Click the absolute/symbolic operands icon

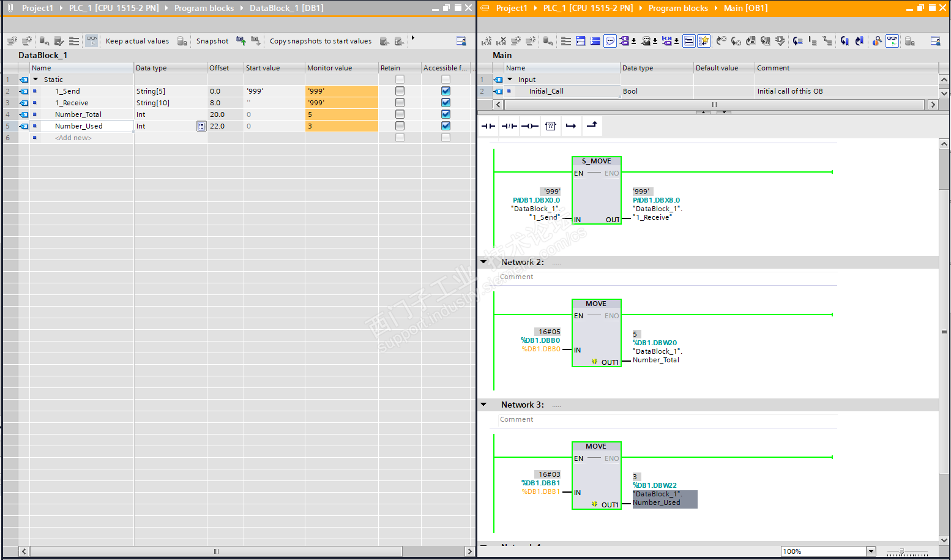pos(624,41)
